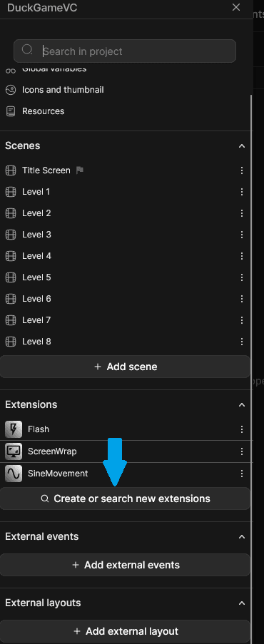
Task: Click the Add scene button
Action: point(125,367)
